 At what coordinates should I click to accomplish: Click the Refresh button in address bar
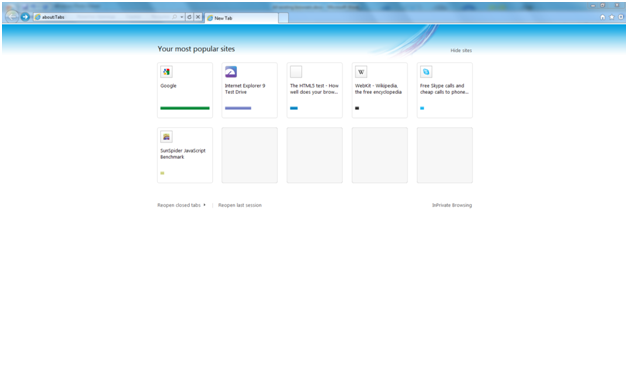click(189, 17)
